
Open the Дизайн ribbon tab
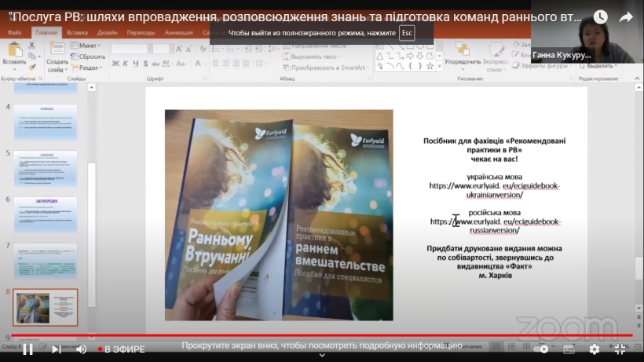107,32
